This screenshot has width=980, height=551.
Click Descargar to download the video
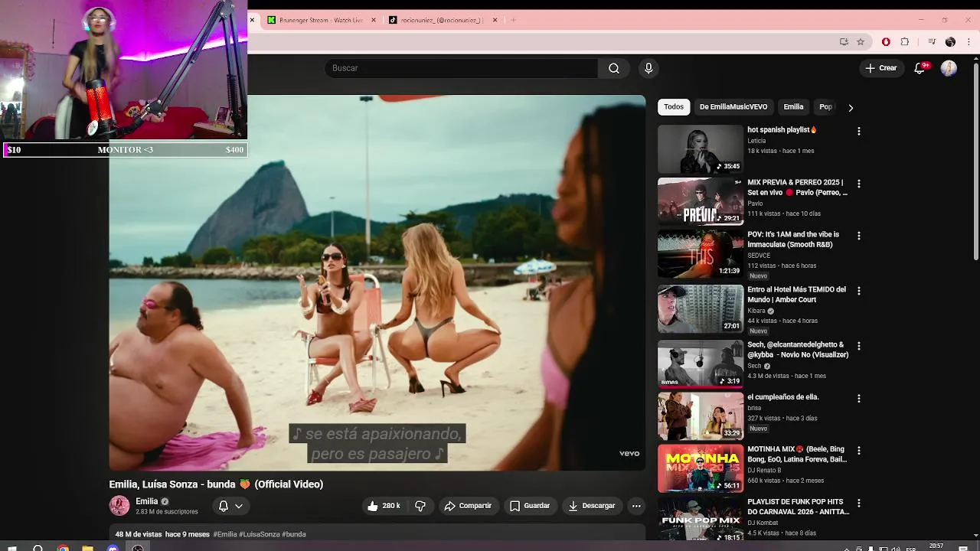pyautogui.click(x=591, y=506)
